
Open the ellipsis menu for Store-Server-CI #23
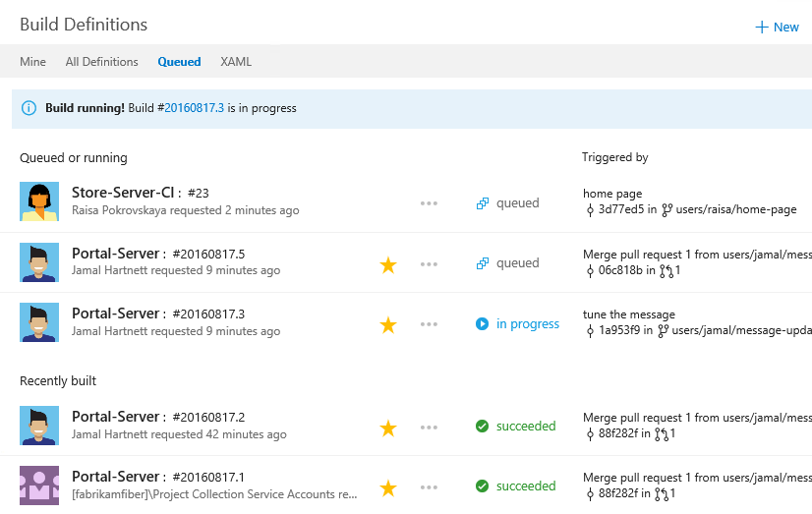point(429,203)
